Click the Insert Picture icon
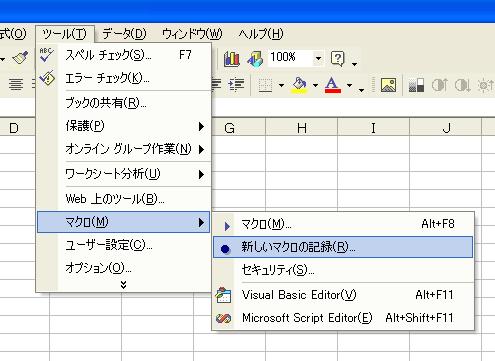The image size is (495, 361). (x=388, y=85)
